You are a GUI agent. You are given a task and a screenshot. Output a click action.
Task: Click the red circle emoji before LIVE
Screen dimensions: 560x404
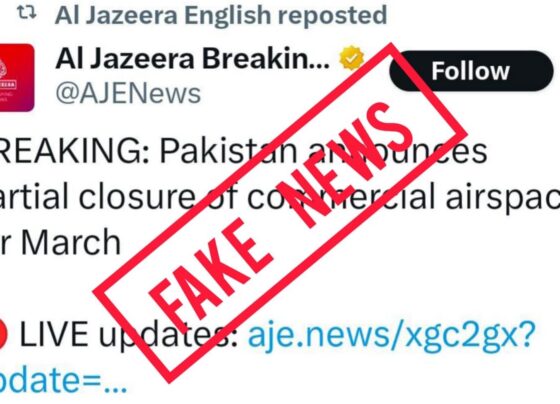click(3, 334)
